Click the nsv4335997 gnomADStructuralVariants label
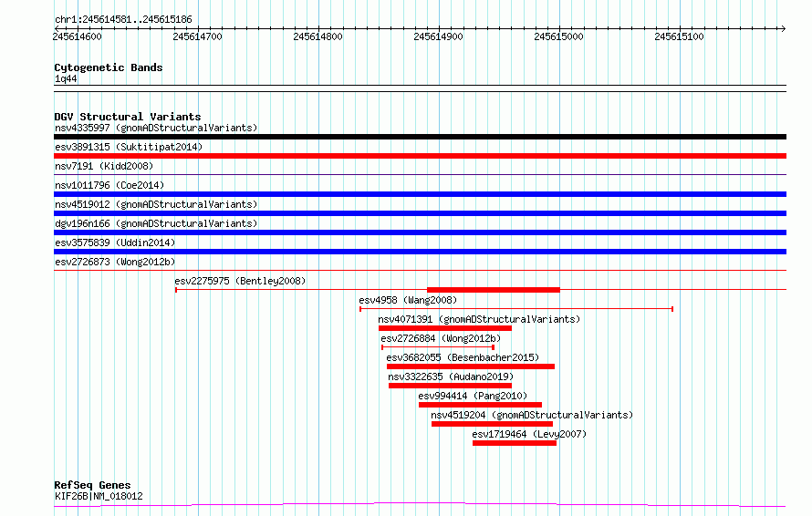This screenshot has height=516, width=812. point(156,128)
